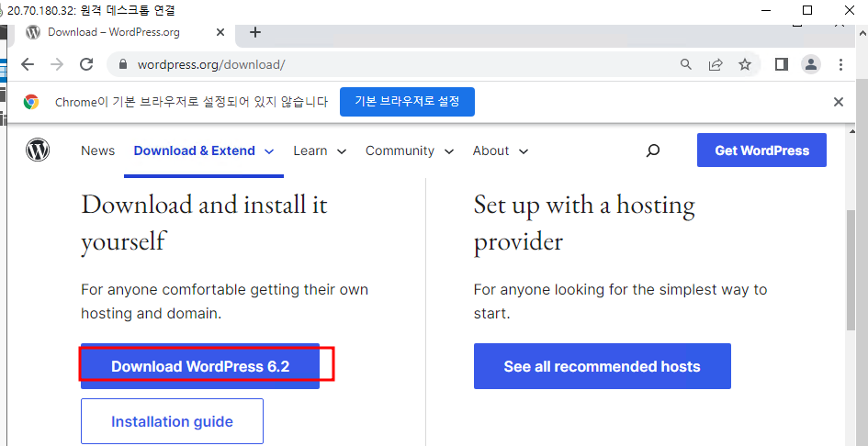
Task: Select the Download – WordPress.org tab
Action: 123,32
